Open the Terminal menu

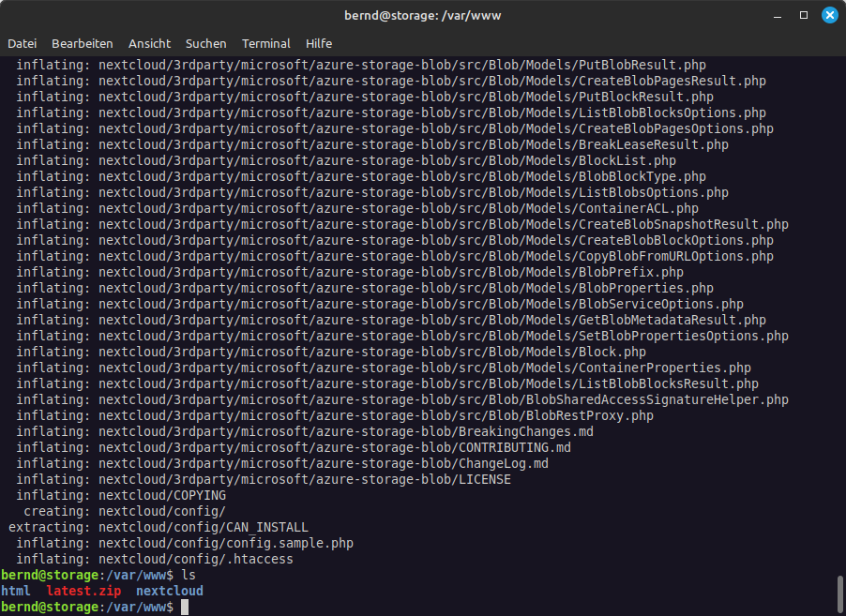click(266, 44)
